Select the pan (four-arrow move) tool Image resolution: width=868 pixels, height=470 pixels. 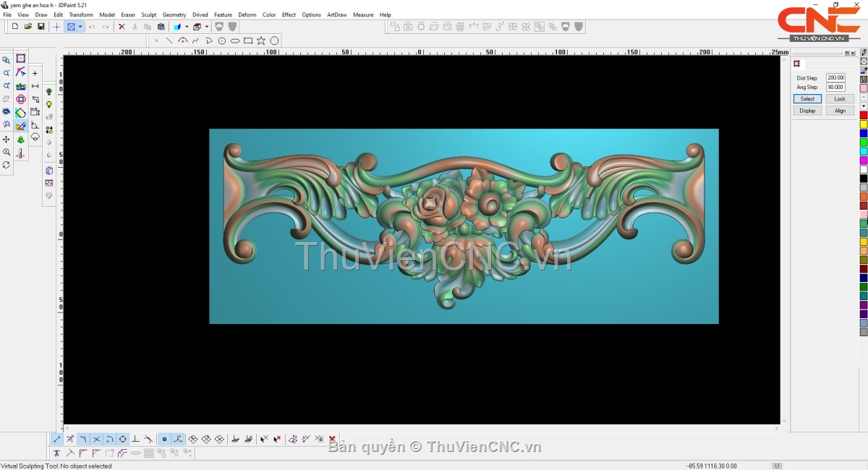point(7,139)
